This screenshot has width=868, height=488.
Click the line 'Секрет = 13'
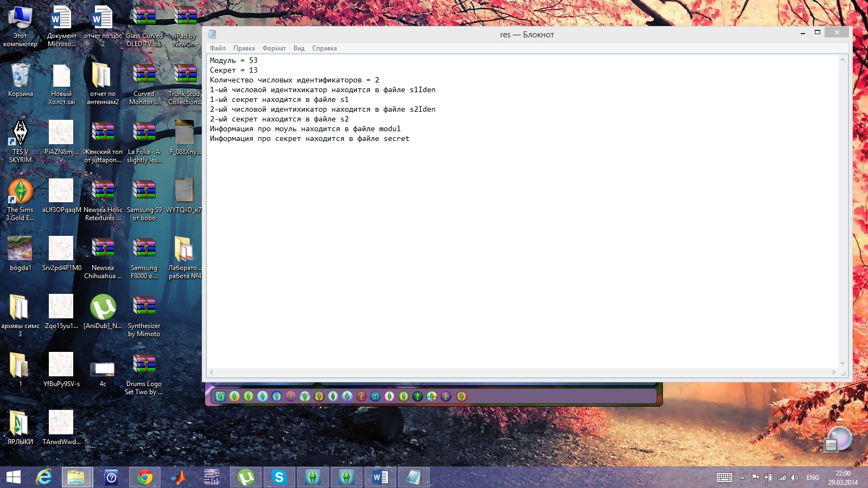tap(234, 70)
